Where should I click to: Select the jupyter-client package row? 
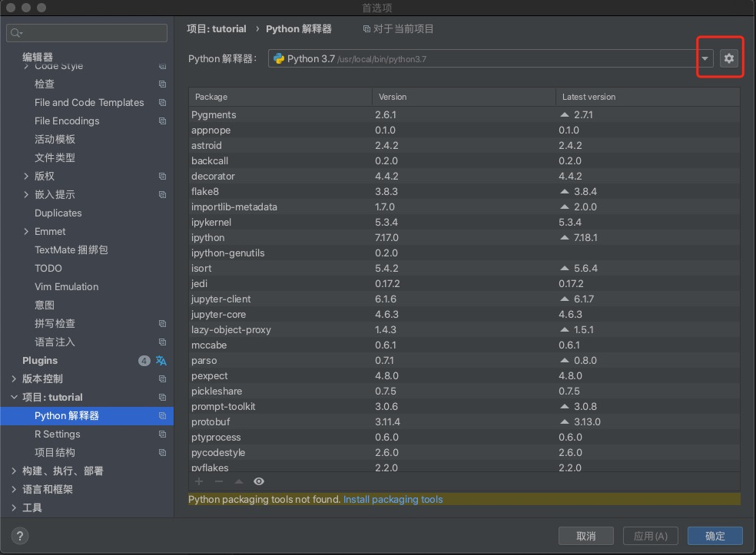464,299
